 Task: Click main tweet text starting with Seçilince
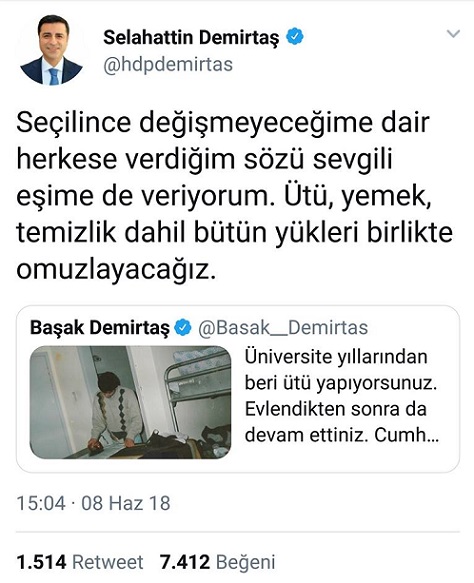[x=234, y=196]
